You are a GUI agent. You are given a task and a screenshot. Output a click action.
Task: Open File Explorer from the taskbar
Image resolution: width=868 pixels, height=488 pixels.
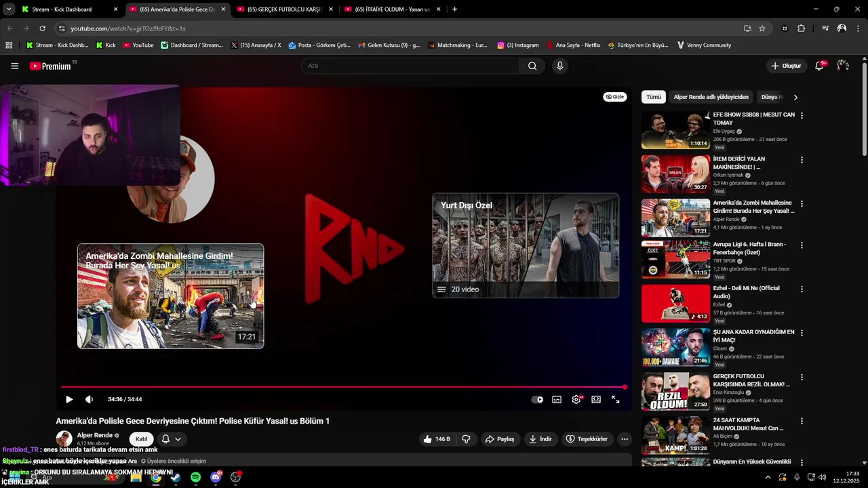(x=136, y=477)
